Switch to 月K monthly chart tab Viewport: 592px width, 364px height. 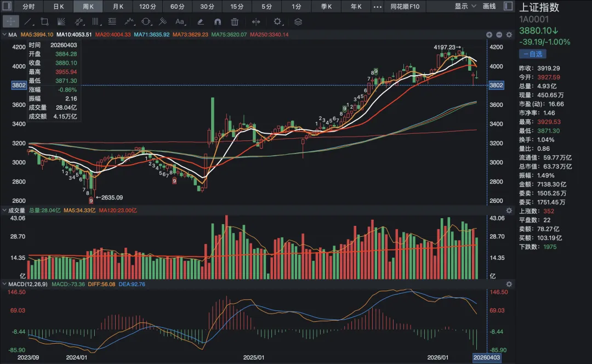click(118, 7)
